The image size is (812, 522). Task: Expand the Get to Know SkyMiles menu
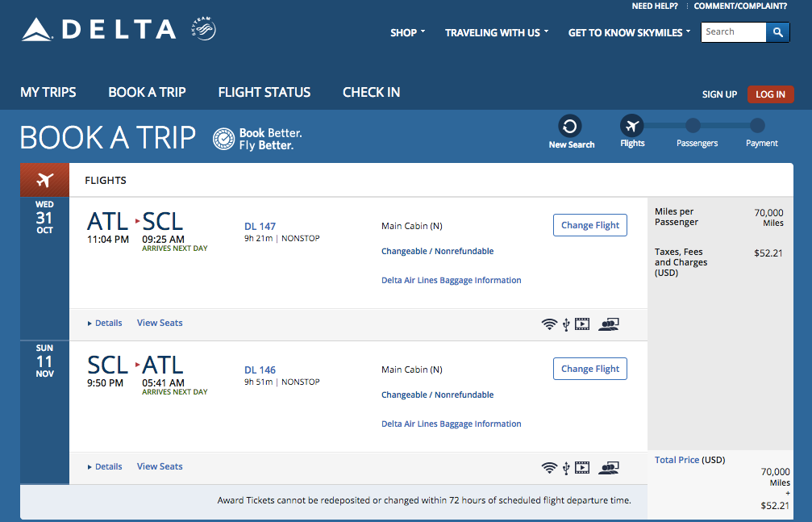point(630,33)
